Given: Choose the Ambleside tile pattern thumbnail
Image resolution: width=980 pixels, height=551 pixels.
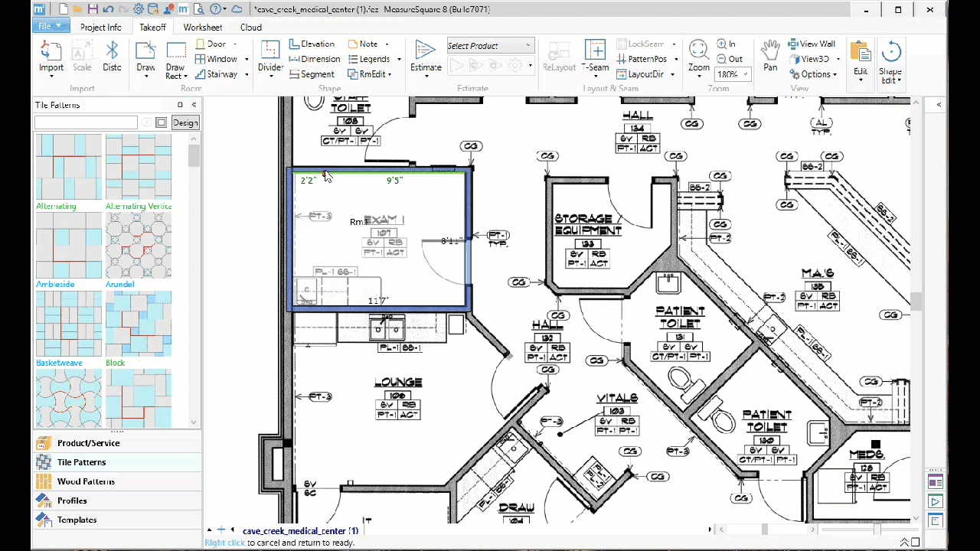Looking at the screenshot, I should [69, 245].
